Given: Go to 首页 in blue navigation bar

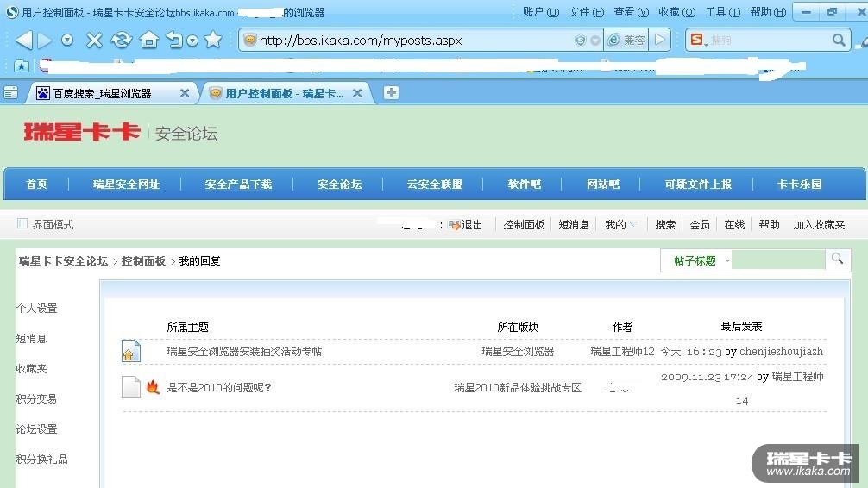Looking at the screenshot, I should tap(36, 185).
